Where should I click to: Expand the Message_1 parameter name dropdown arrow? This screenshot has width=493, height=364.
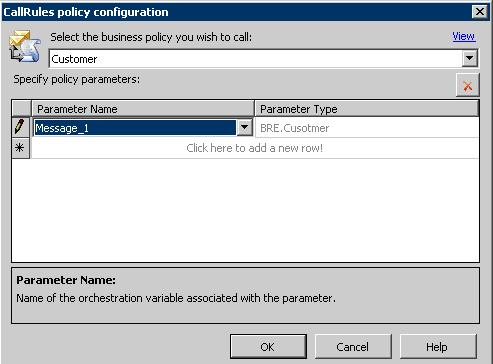click(244, 127)
